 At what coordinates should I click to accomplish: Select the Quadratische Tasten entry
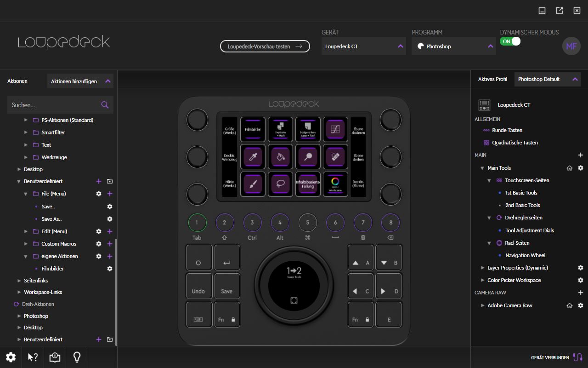(514, 143)
